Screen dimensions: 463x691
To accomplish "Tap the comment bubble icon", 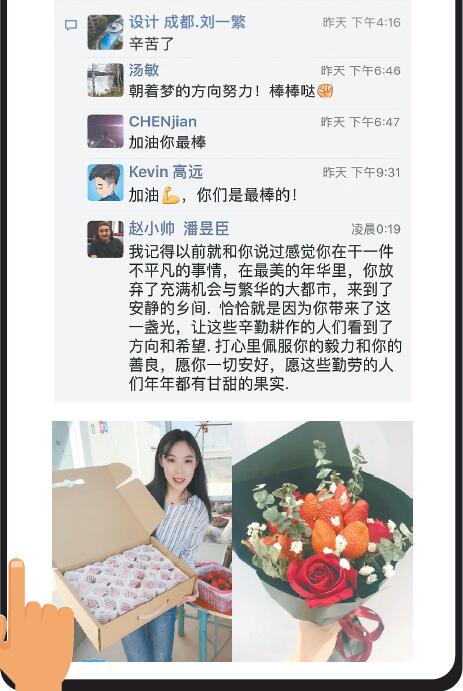I will [70, 25].
